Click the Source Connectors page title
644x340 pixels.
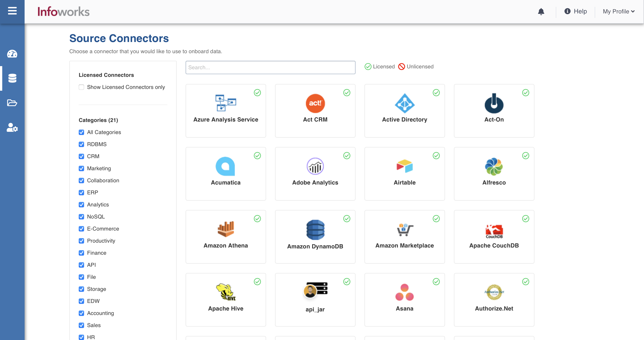[x=119, y=38]
